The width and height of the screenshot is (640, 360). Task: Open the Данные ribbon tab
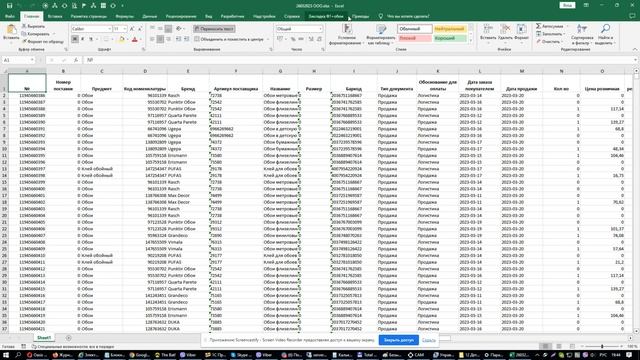(x=150, y=16)
